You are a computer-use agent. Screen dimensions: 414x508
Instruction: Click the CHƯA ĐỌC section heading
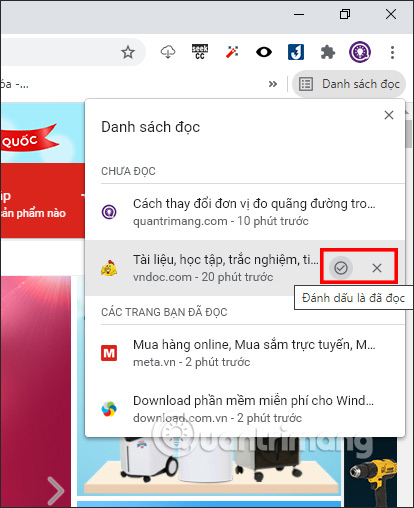point(128,171)
